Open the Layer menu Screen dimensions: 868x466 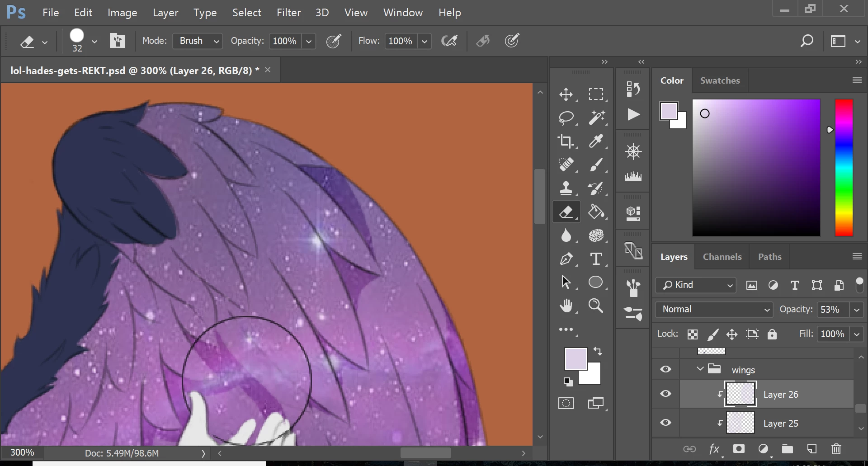coord(165,13)
